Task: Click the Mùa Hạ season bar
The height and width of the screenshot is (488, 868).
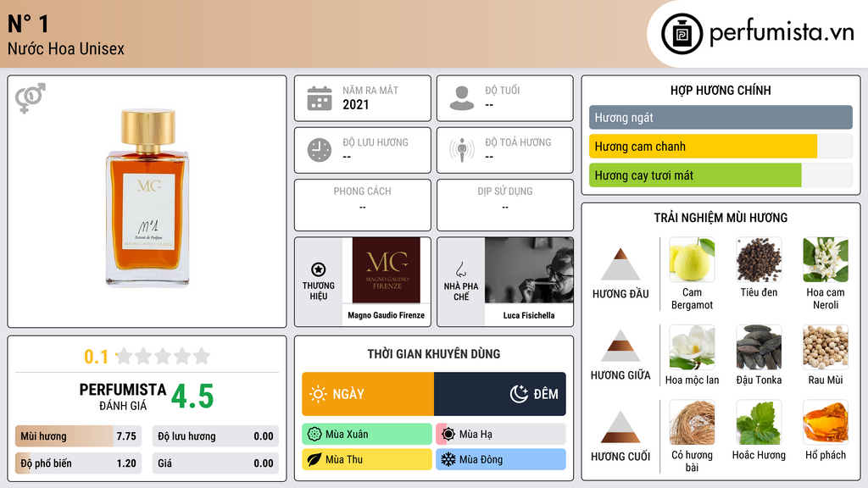Action: coord(501,435)
